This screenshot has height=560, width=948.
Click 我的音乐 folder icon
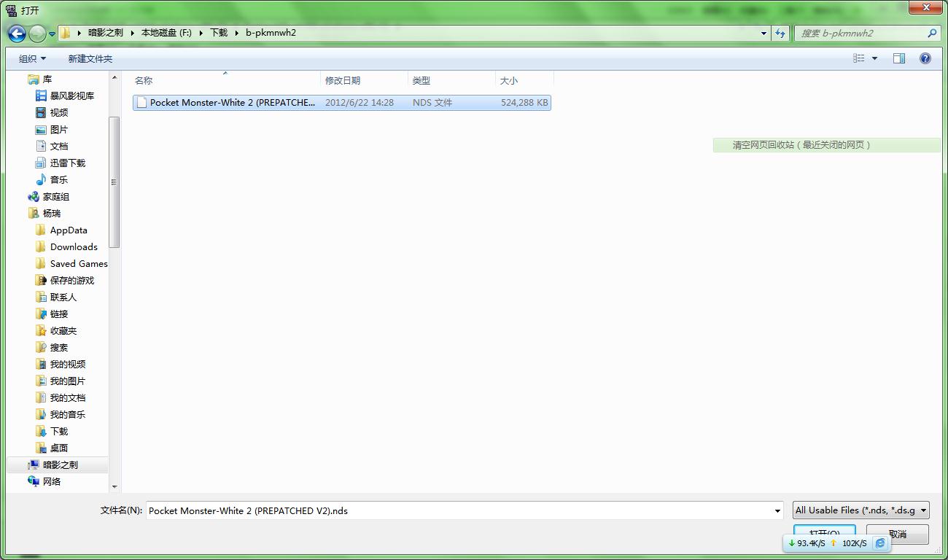(x=41, y=414)
